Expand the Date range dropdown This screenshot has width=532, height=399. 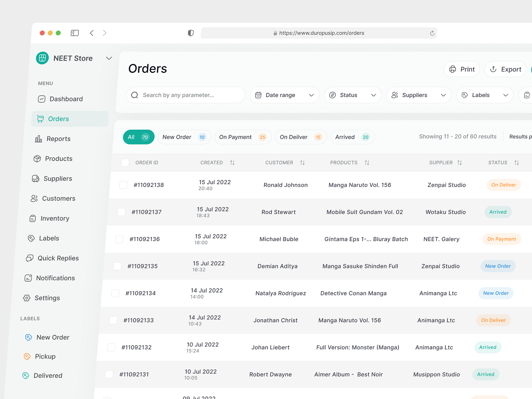[x=284, y=95]
